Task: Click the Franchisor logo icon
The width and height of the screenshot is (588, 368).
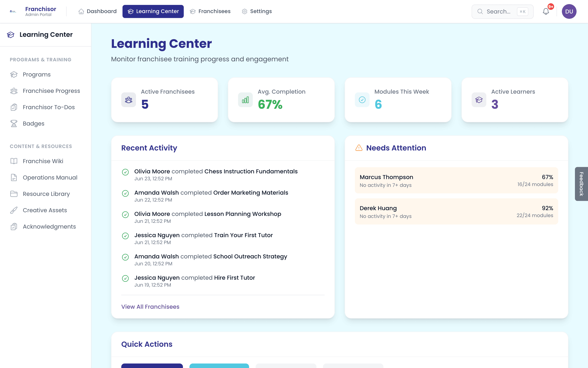Action: [x=13, y=11]
